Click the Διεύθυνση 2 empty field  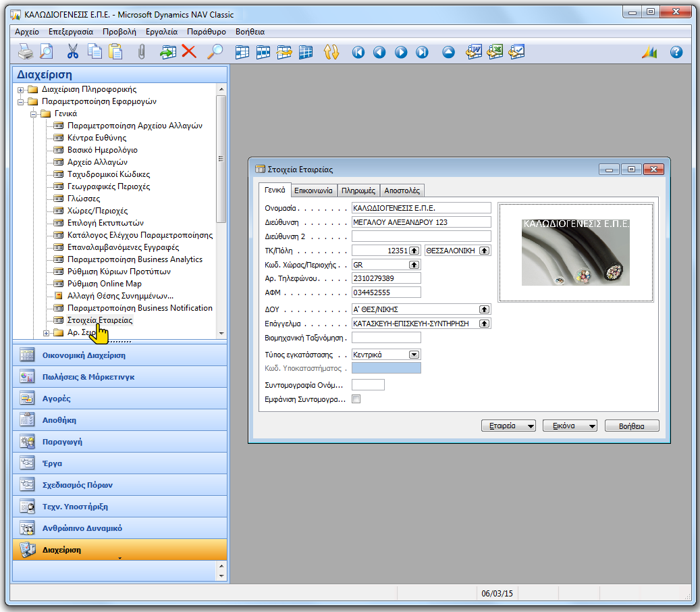click(421, 236)
